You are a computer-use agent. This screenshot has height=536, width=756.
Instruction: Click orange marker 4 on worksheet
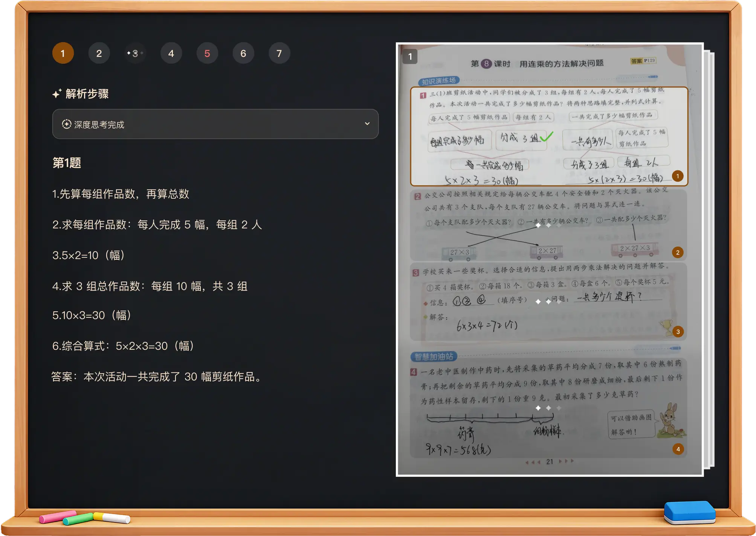click(x=678, y=449)
